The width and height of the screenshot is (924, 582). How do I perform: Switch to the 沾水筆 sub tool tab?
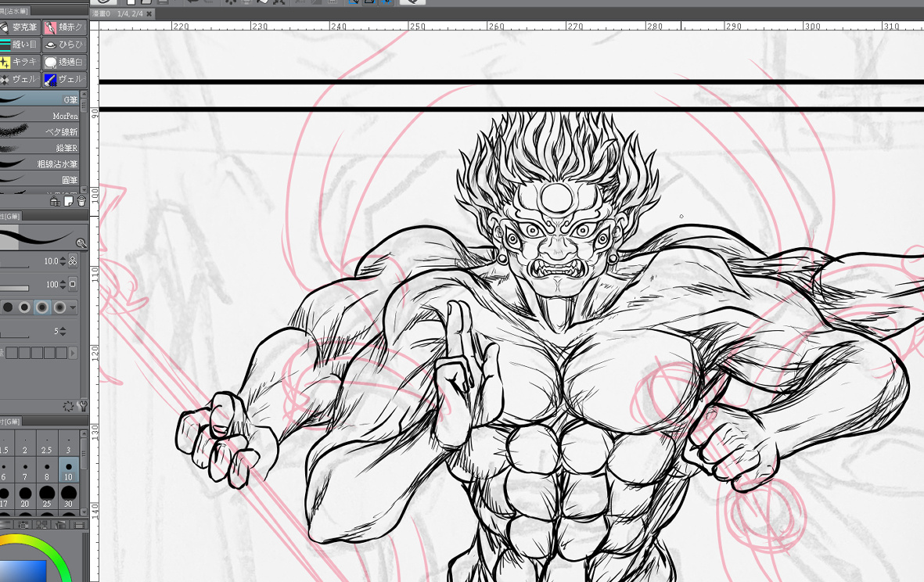click(14, 11)
